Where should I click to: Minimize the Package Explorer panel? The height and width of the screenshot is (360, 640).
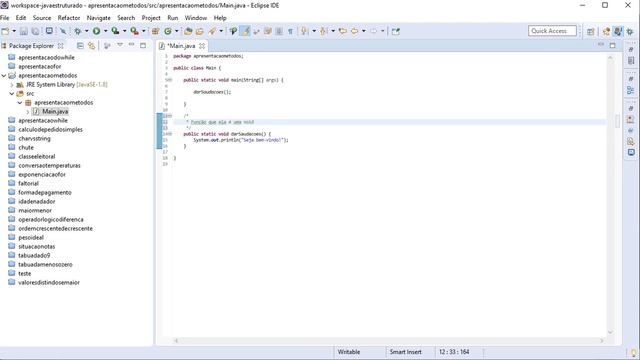click(x=131, y=45)
